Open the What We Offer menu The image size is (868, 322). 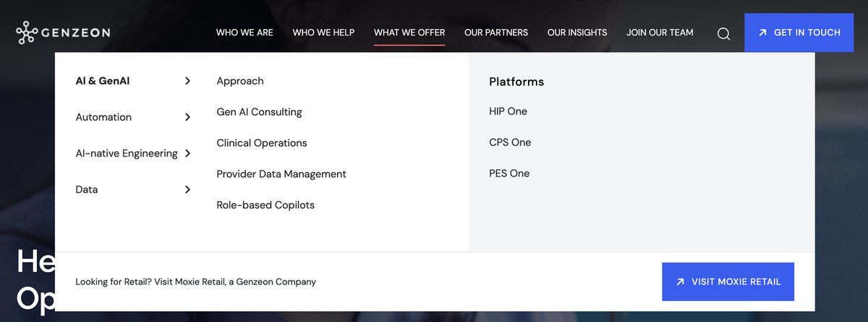pos(409,33)
